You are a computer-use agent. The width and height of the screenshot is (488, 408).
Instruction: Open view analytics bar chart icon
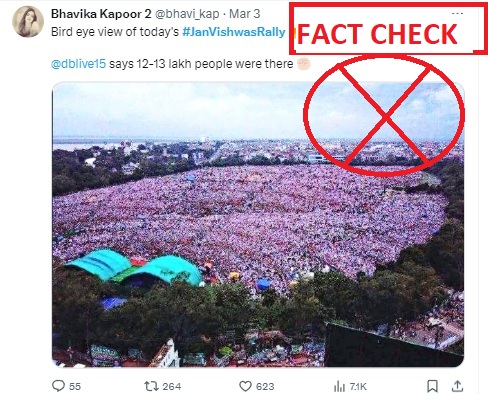click(x=339, y=386)
